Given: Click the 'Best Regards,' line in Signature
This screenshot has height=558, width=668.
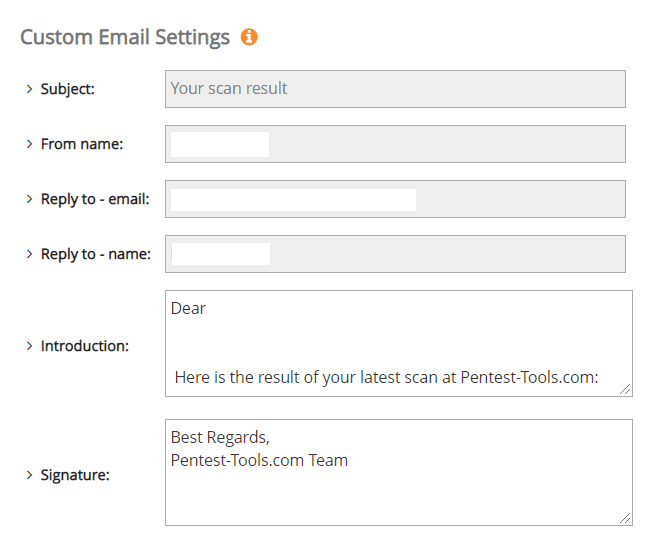Looking at the screenshot, I should pos(220,437).
